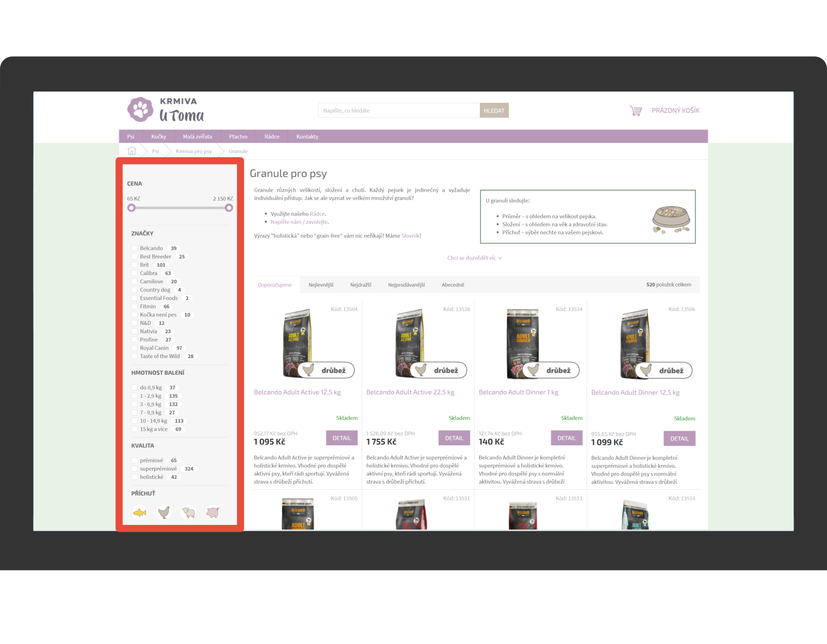827x644 pixels.
Task: Tick the Best Breeder brand checkbox
Action: click(134, 257)
